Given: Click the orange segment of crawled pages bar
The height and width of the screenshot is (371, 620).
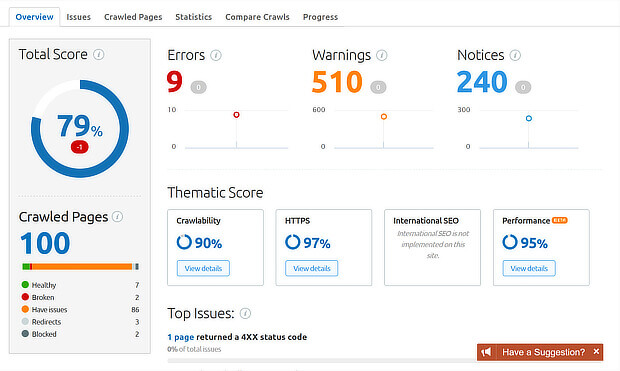Looking at the screenshot, I should pos(82,267).
